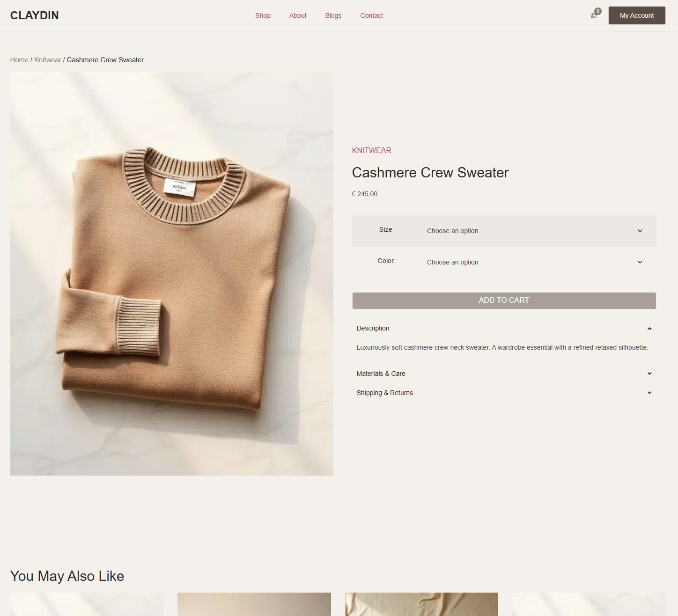
Task: Collapse the Description section chevron
Action: click(649, 329)
